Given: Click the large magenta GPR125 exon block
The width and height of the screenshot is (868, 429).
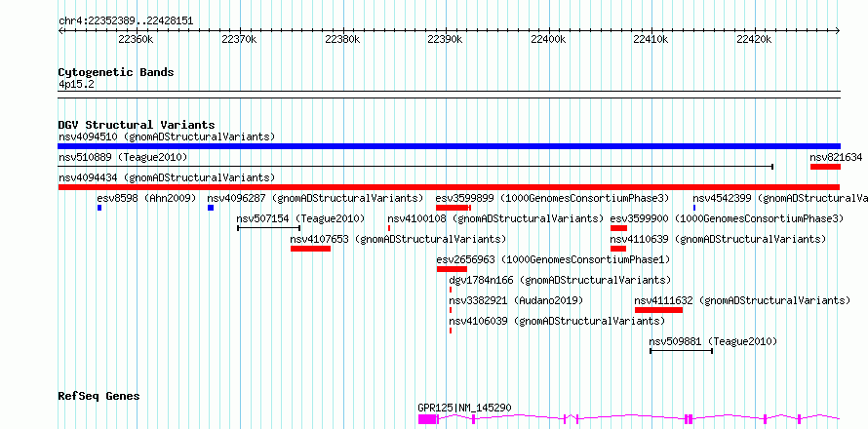Looking at the screenshot, I should click(x=427, y=419).
